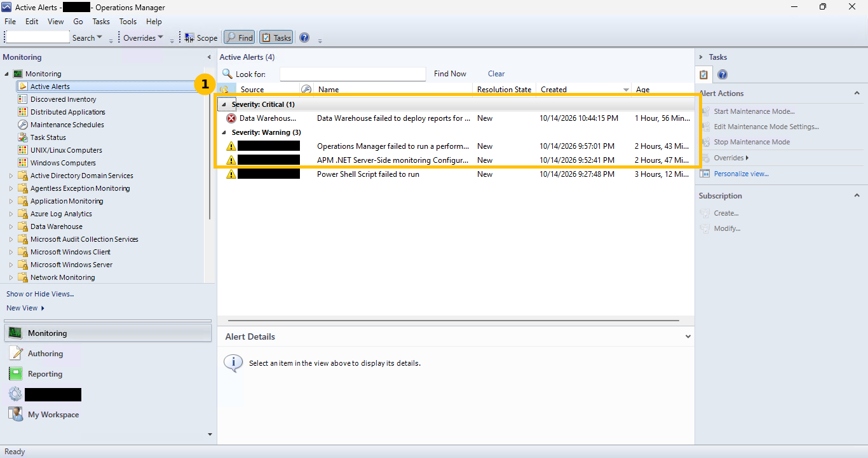The width and height of the screenshot is (868, 458).
Task: Open Distributed Applications view
Action: (x=67, y=112)
